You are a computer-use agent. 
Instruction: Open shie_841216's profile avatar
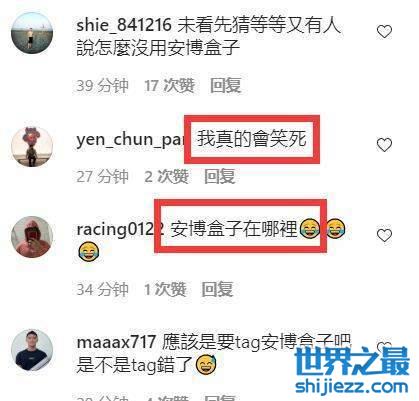click(32, 33)
